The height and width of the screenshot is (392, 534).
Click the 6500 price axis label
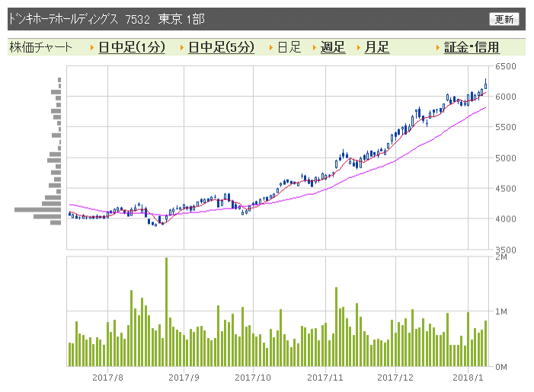click(x=505, y=66)
